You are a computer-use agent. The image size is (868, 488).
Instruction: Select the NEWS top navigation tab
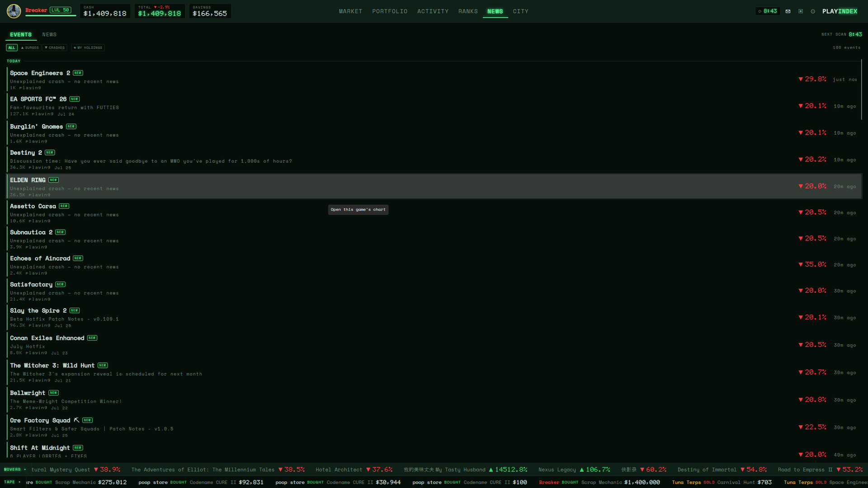(x=495, y=11)
